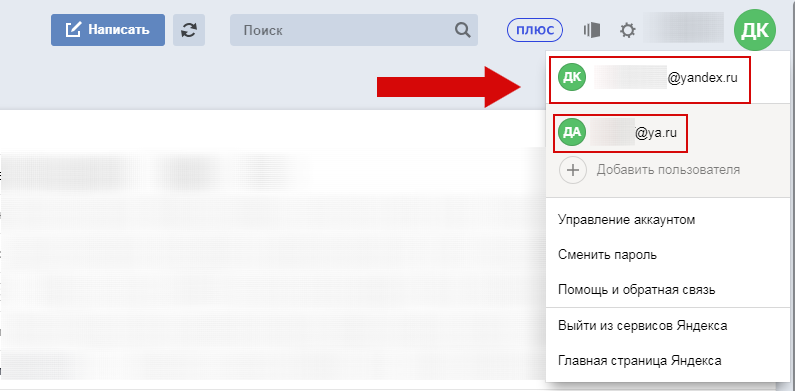The image size is (795, 391).
Task: Focus the Поиск search field
Action: tap(354, 30)
